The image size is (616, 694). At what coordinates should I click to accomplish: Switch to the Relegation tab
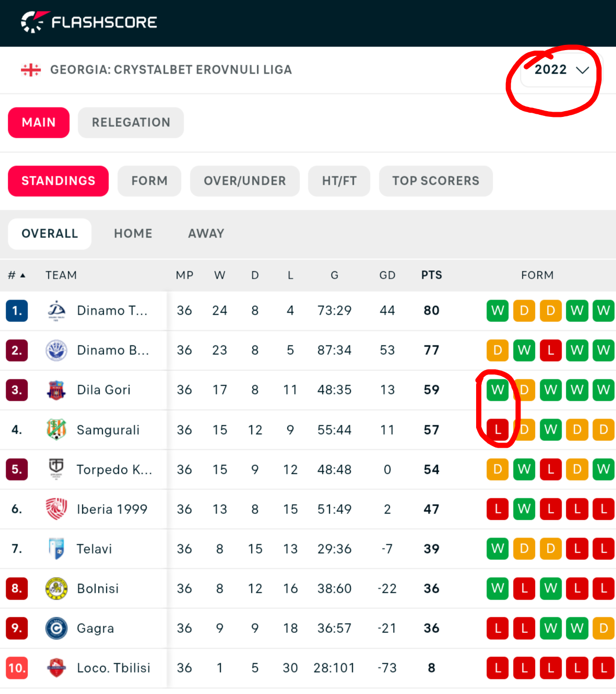coord(131,123)
